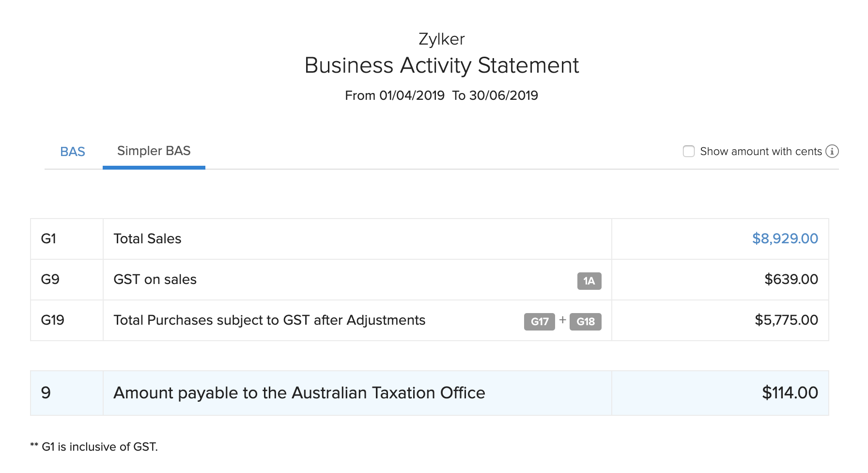Click the $114.00 amount payable value
The height and width of the screenshot is (473, 868).
790,393
